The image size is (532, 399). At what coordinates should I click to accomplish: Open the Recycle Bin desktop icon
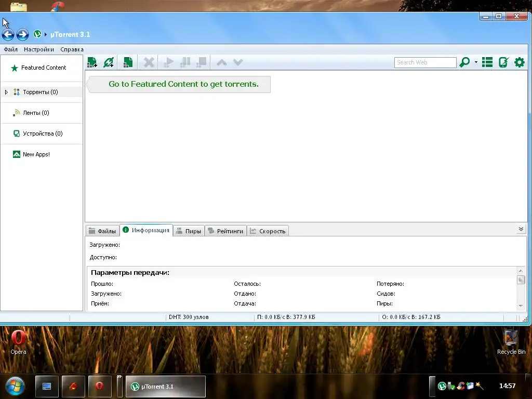(511, 342)
